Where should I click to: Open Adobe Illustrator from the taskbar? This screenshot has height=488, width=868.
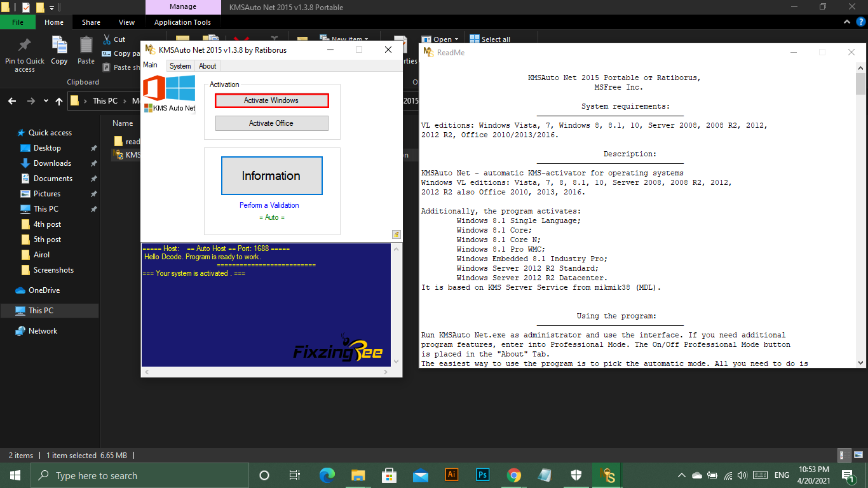tap(452, 475)
